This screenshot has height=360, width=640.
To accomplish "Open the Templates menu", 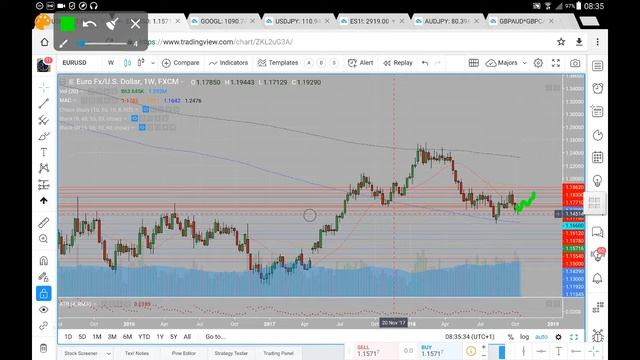I will (278, 63).
